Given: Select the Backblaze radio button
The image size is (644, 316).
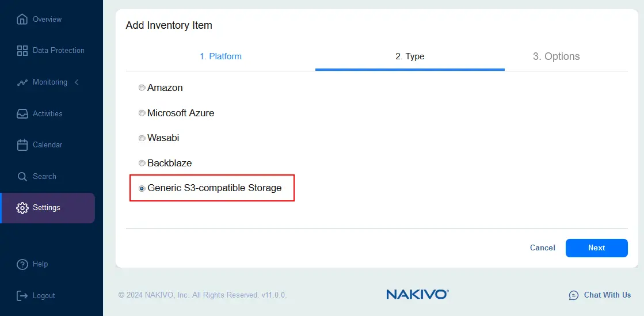Looking at the screenshot, I should [x=142, y=163].
